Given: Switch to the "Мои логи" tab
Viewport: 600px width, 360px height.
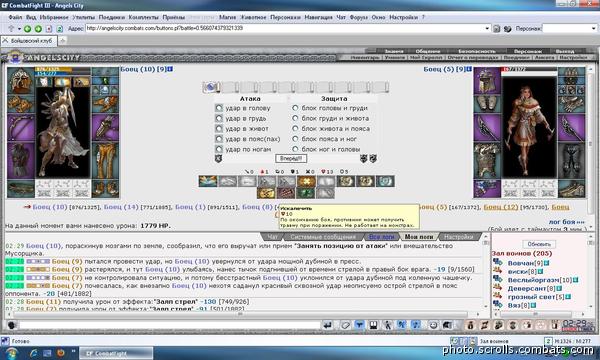Looking at the screenshot, I should tap(419, 237).
